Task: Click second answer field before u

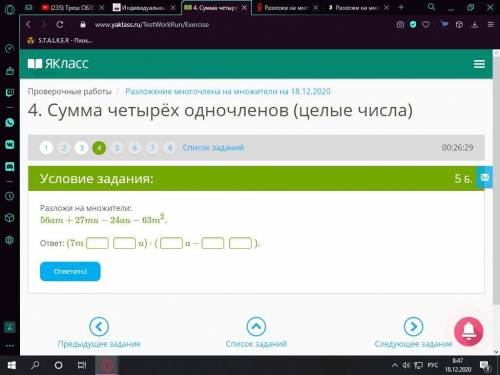Action: click(x=124, y=243)
